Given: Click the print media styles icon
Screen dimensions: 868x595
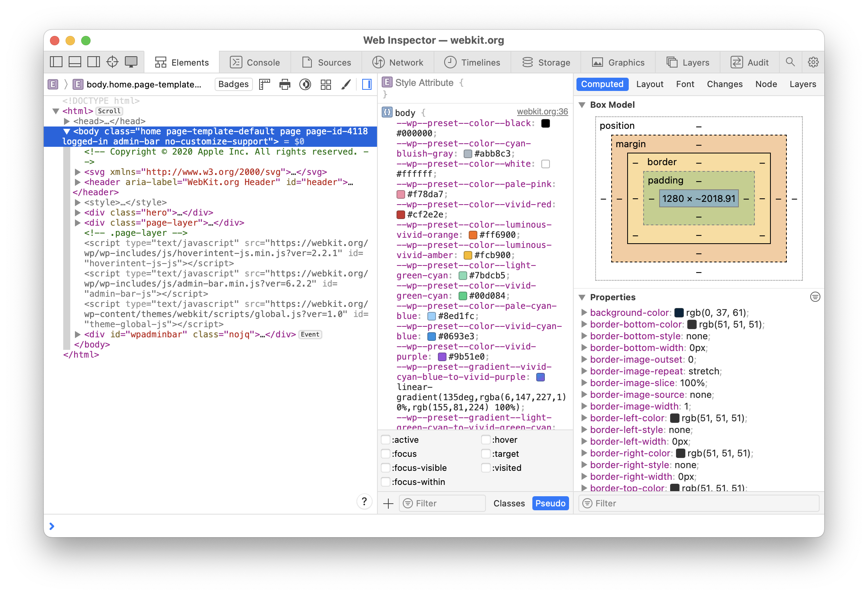Looking at the screenshot, I should point(285,84).
